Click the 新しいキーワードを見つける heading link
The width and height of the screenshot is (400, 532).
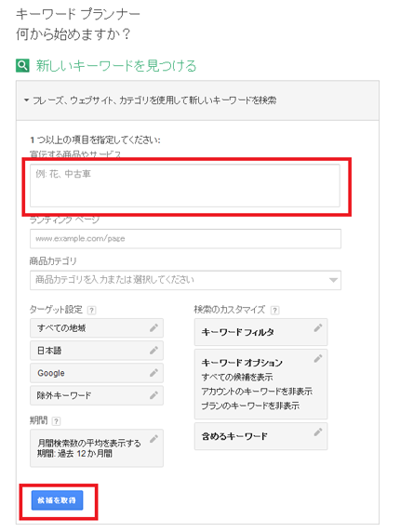pyautogui.click(x=116, y=66)
